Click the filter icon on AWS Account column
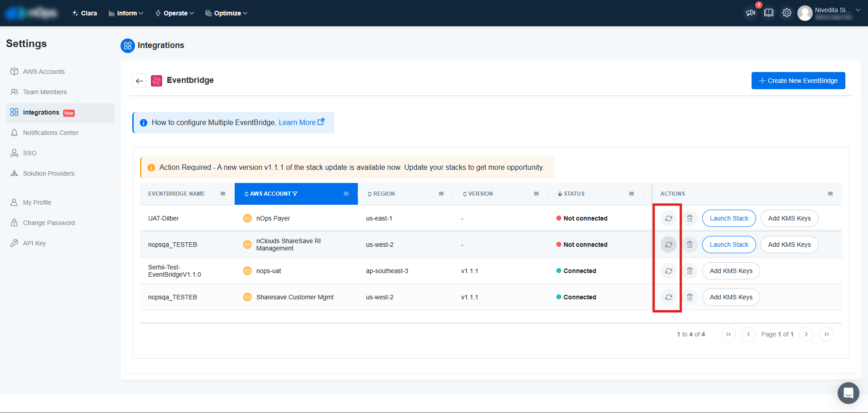Screen dimensions: 868x413 pyautogui.click(x=295, y=194)
